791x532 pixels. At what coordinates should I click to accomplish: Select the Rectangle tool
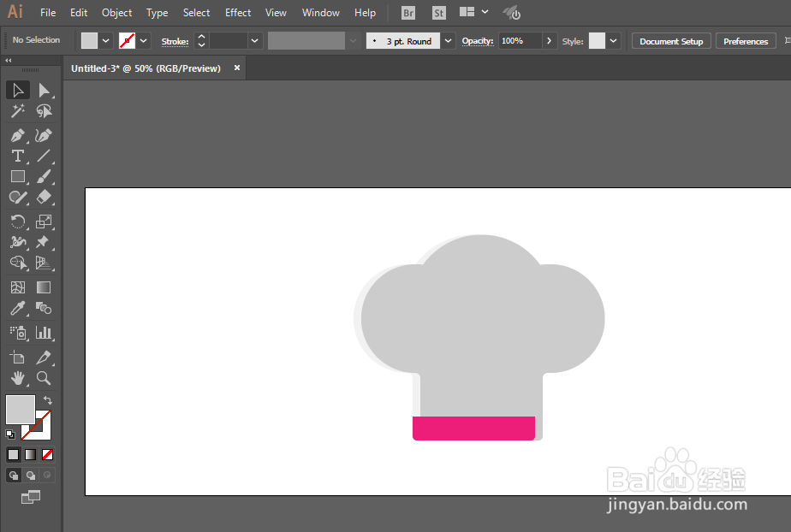(18, 177)
